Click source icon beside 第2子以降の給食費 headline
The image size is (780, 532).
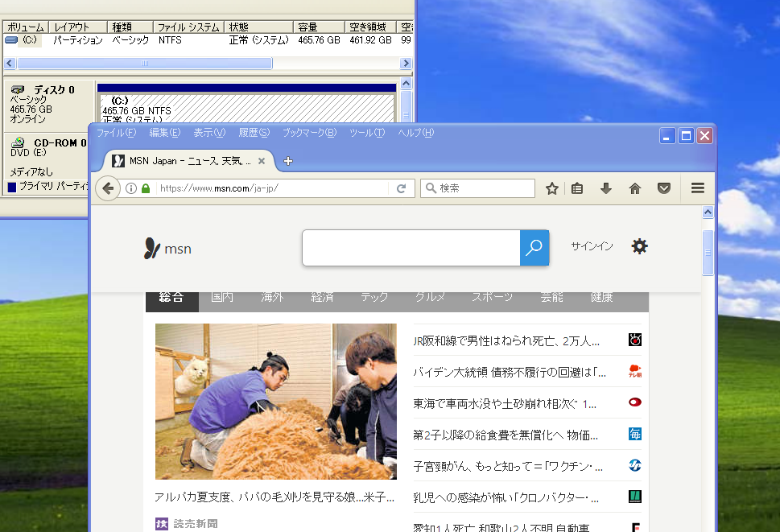(635, 434)
